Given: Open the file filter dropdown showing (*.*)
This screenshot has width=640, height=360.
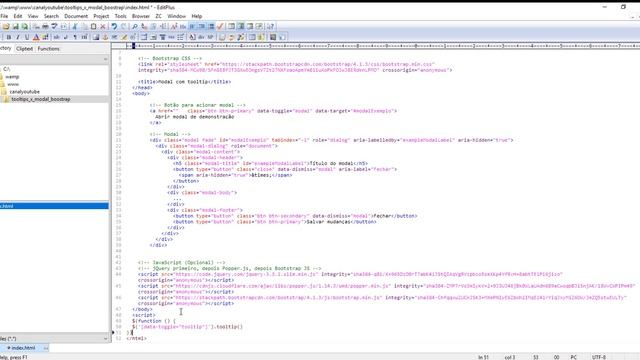Looking at the screenshot, I should coord(105,338).
